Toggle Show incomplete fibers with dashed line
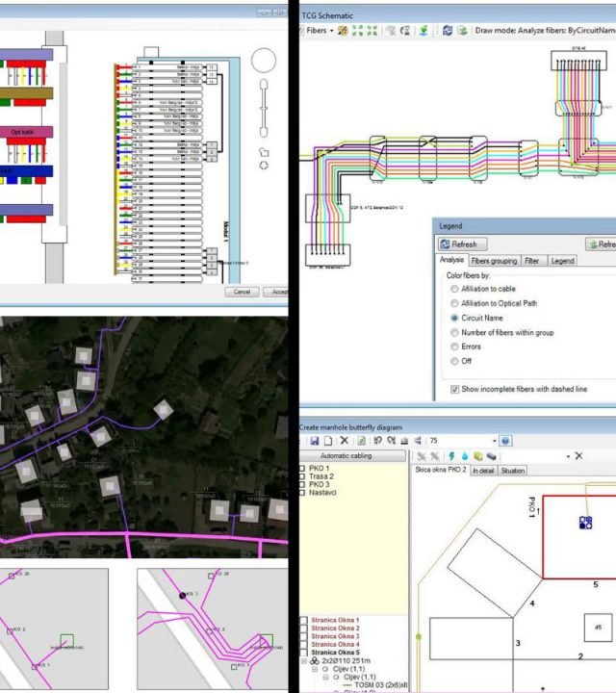 [454, 389]
